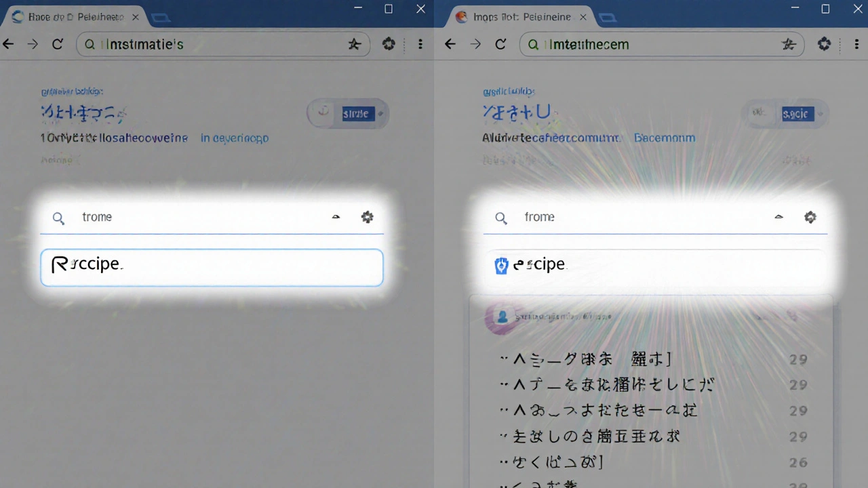
Task: Click the bookmark star in the left address bar
Action: pyautogui.click(x=354, y=44)
